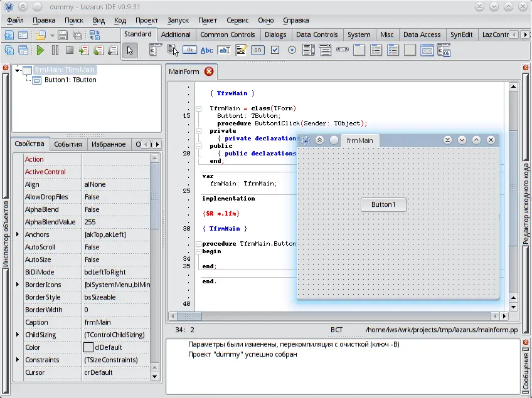532x398 pixels.
Task: Save the current file with the floppy icon
Action: click(x=63, y=35)
